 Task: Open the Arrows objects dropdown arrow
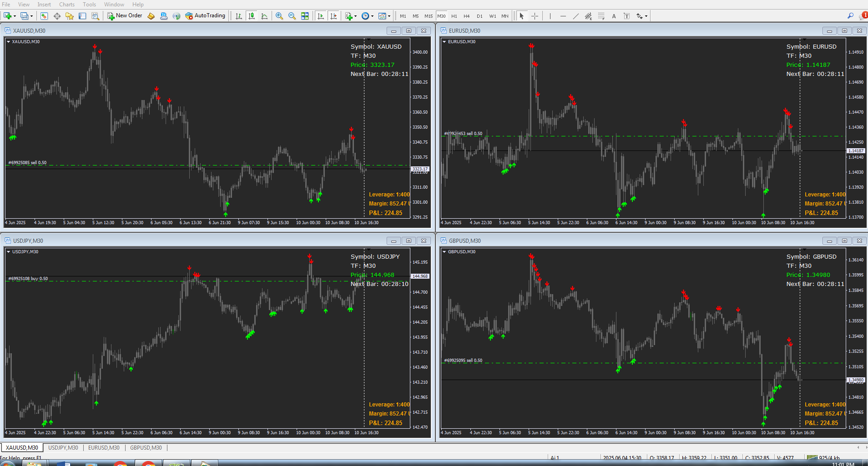point(646,16)
